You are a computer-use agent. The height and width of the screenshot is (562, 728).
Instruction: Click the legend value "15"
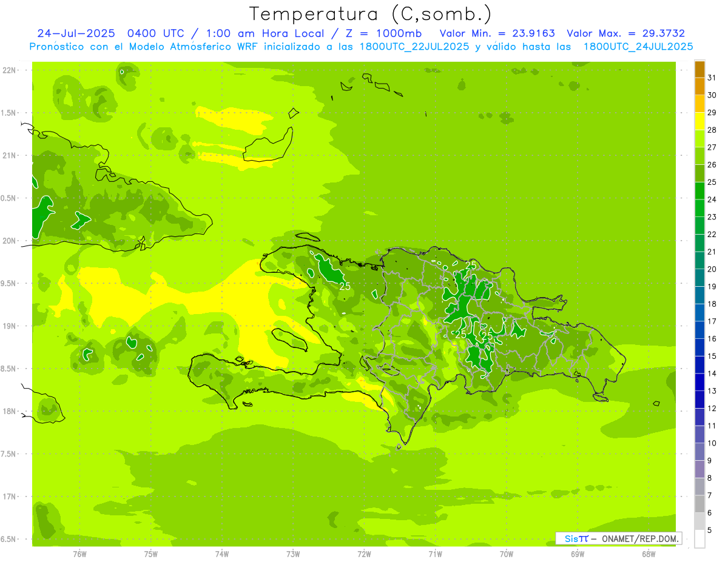(712, 356)
